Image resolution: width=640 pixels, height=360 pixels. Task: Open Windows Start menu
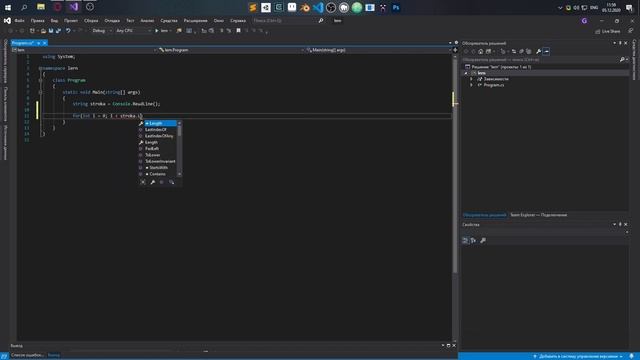pyautogui.click(x=8, y=7)
